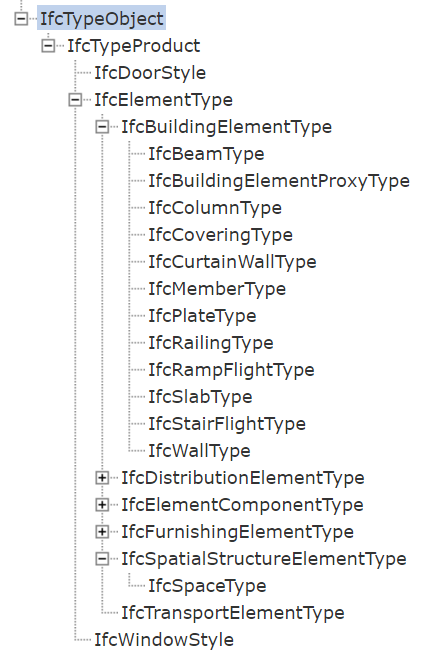Viewport: 427px width, 656px height.
Task: Select IfcColumnType
Action: click(x=215, y=208)
